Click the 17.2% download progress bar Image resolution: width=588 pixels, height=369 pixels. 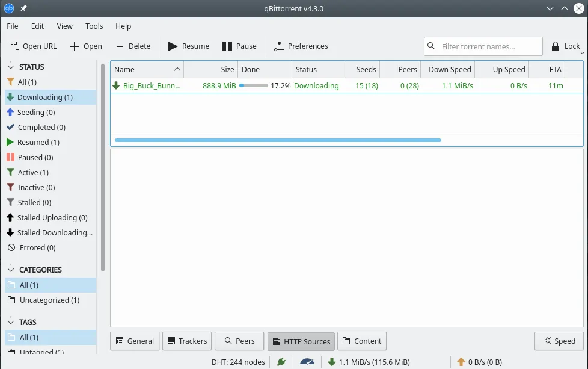[254, 85]
